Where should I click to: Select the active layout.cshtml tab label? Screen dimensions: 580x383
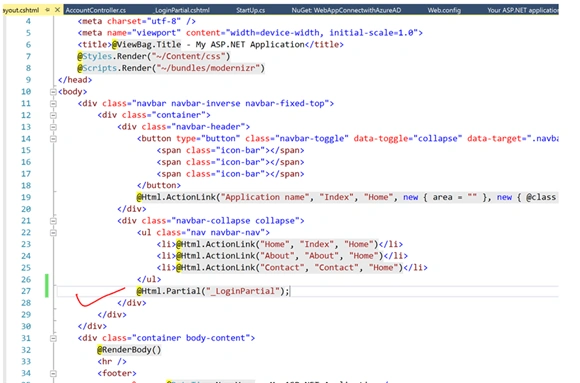click(21, 10)
